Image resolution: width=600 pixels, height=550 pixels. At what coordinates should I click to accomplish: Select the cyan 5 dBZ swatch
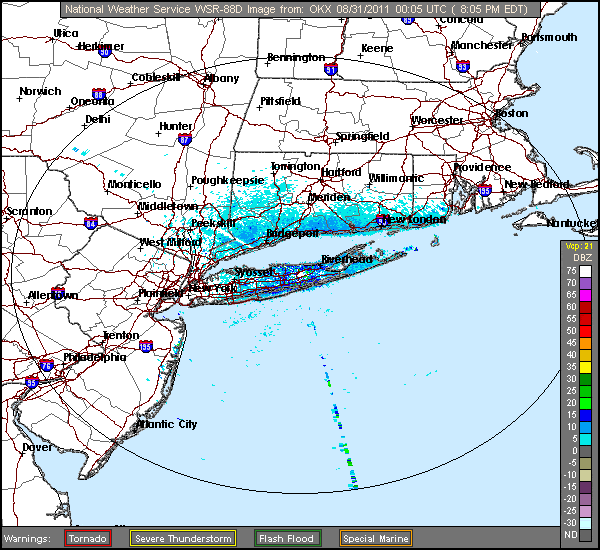point(585,439)
